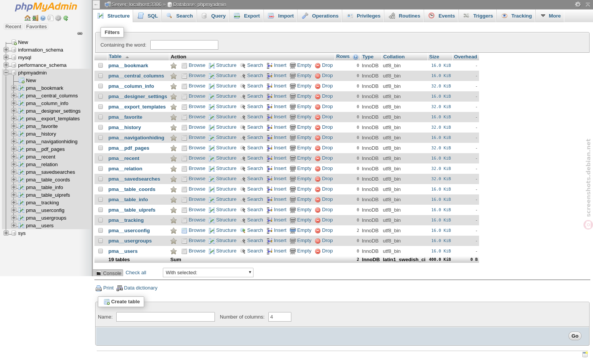
Task: Click the log out icon beside Home
Action: click(35, 18)
